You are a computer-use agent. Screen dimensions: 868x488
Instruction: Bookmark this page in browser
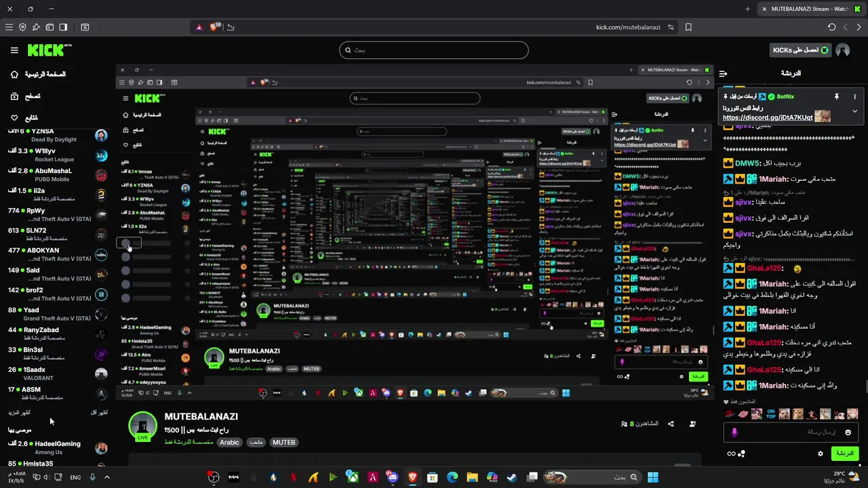[x=688, y=27]
